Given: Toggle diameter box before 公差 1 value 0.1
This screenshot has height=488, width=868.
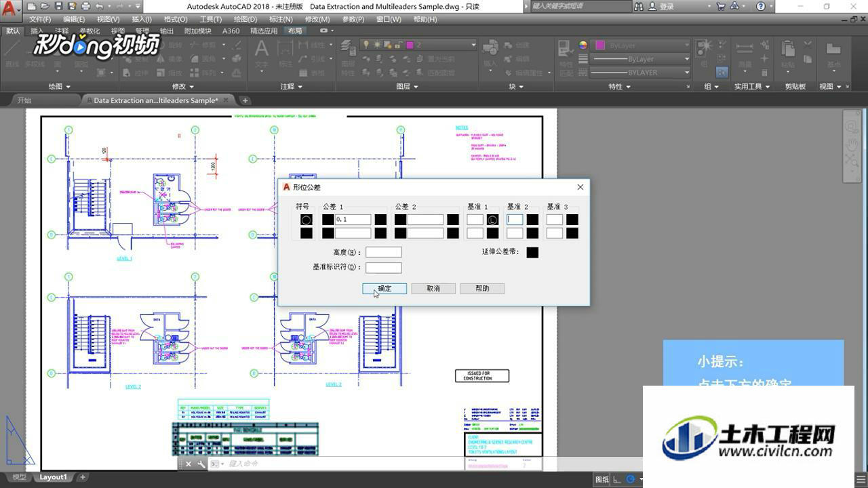Looking at the screenshot, I should 328,220.
